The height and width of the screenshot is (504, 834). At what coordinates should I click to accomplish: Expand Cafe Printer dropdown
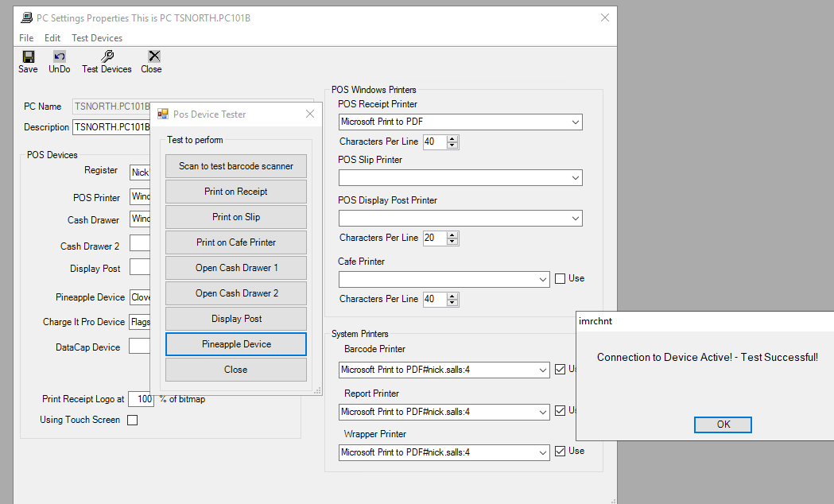click(x=542, y=279)
